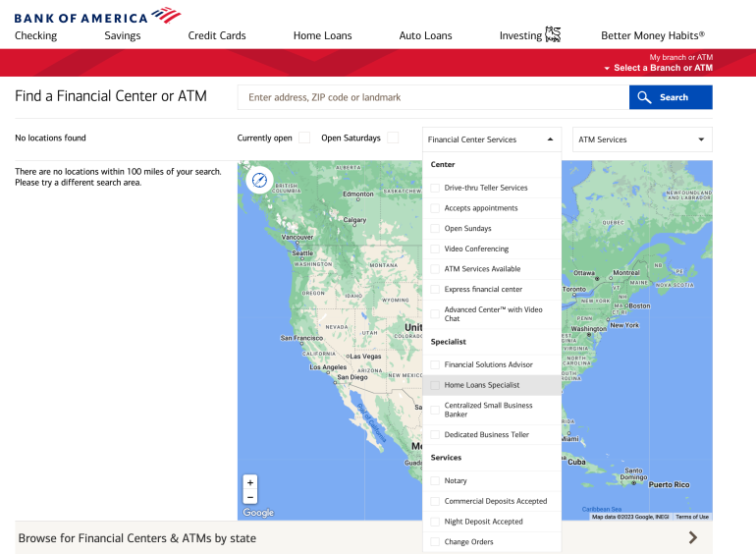
Task: Click the Bank of America flag logo
Action: [x=166, y=15]
